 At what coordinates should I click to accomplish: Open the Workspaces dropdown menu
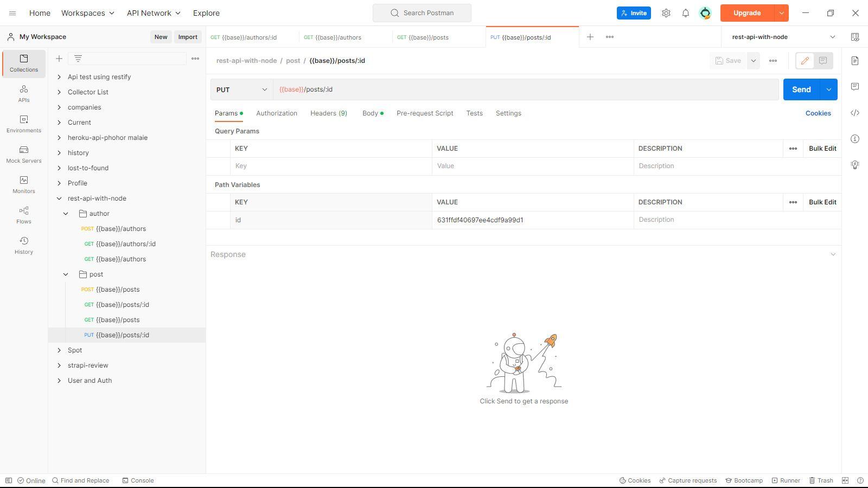click(x=87, y=13)
